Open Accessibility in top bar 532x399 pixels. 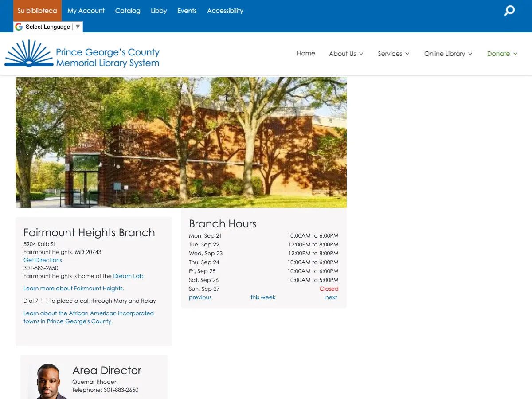click(x=225, y=11)
